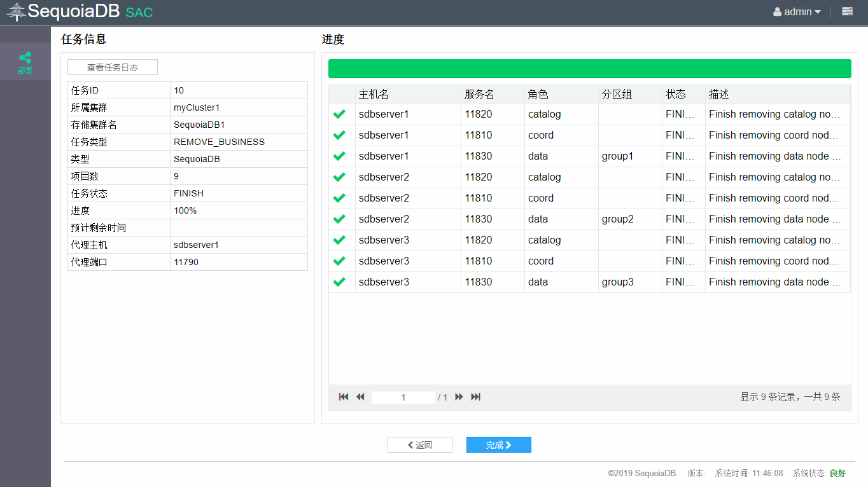
Task: Click the 返回 back button
Action: (420, 445)
